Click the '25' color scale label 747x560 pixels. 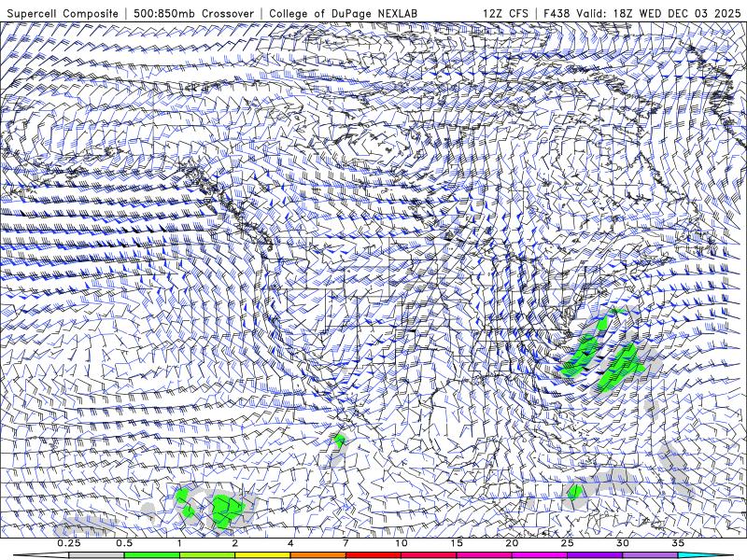(567, 543)
